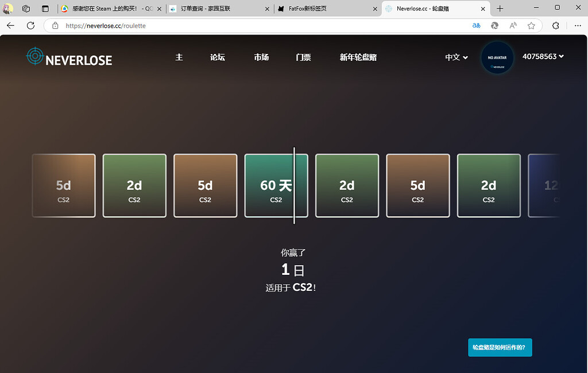Add the page to favorites with the star icon
This screenshot has height=373, width=588.
point(531,25)
